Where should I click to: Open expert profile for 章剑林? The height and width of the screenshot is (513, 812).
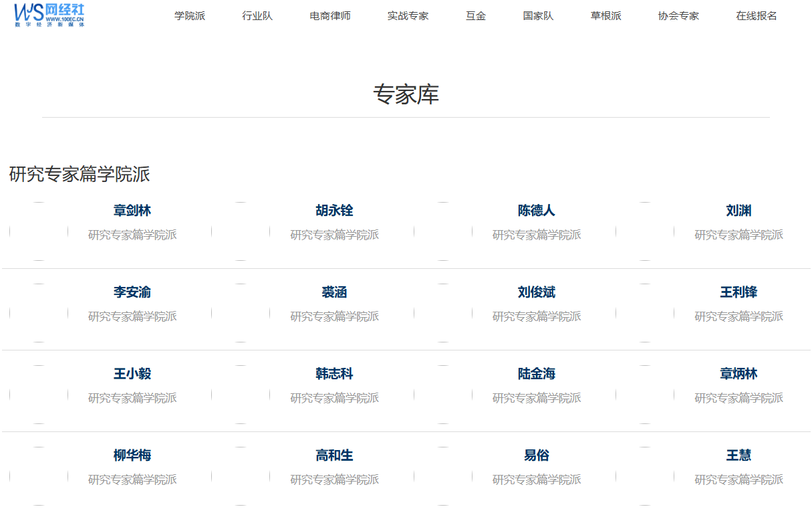(x=132, y=211)
